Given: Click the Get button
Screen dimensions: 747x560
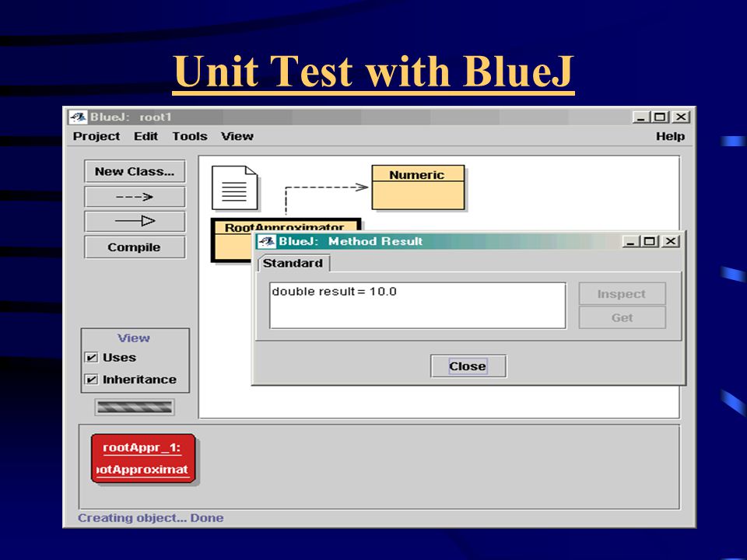Looking at the screenshot, I should pos(622,317).
